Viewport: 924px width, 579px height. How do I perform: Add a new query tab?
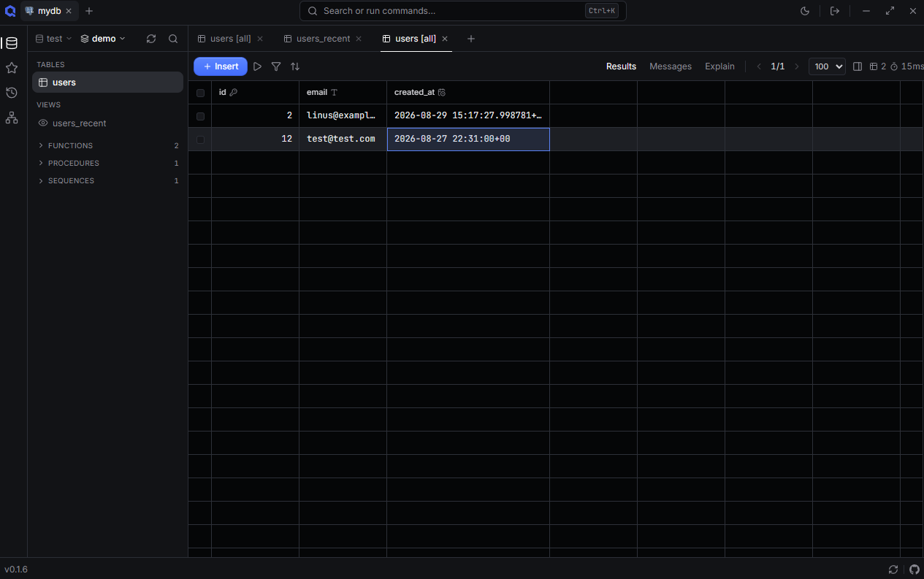coord(471,39)
